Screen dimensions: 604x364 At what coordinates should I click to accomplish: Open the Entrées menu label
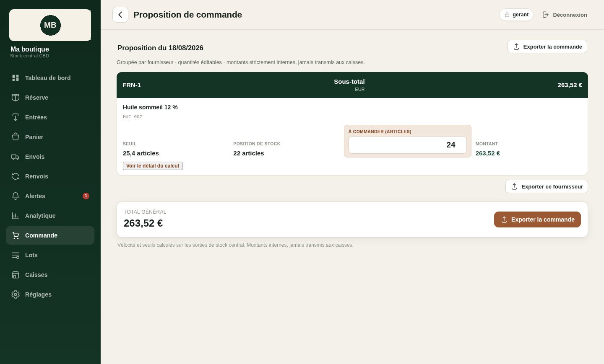point(36,117)
